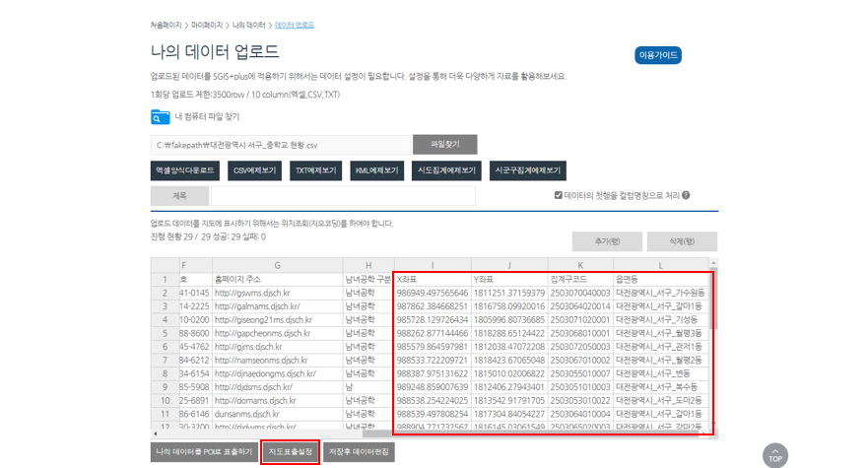
Task: Open 시군구집계예제보기 example
Action: tap(527, 170)
